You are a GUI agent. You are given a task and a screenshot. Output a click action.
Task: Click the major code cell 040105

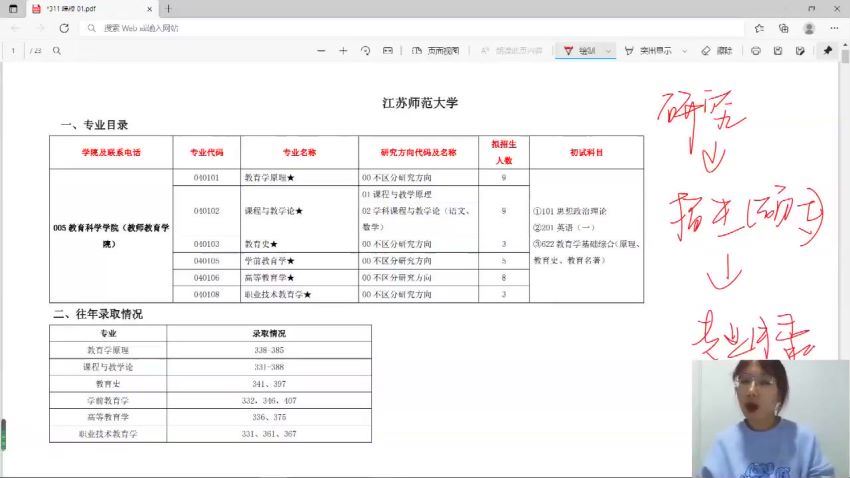pyautogui.click(x=207, y=261)
